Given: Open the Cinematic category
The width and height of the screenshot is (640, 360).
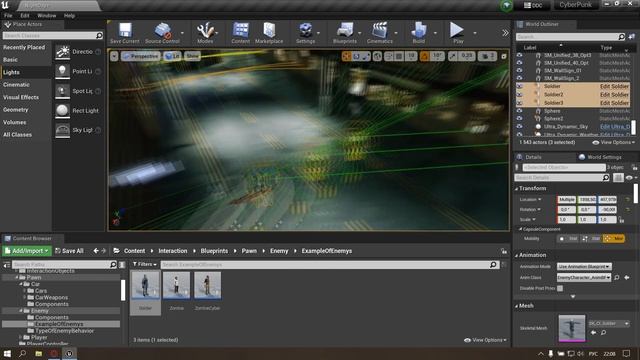Looking at the screenshot, I should 16,85.
